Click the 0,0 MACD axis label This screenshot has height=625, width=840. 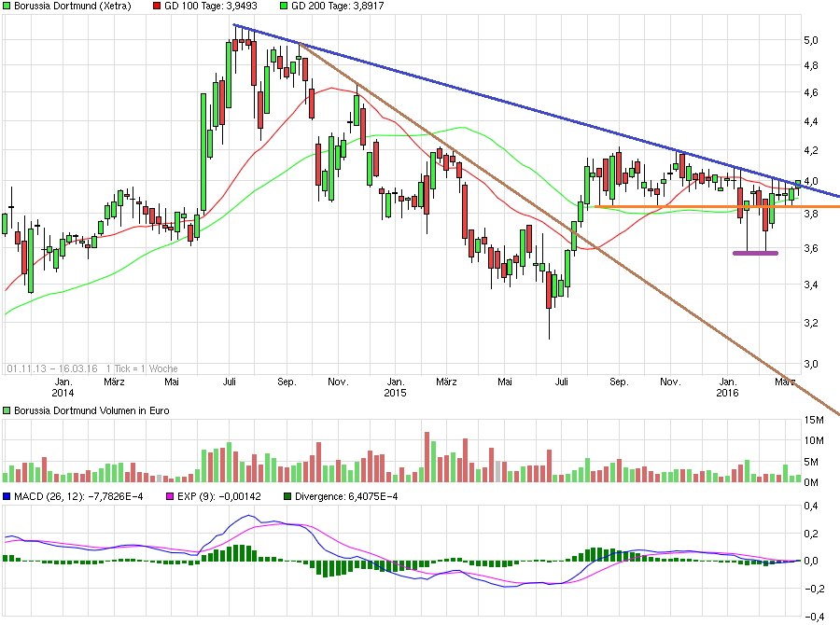tap(811, 561)
